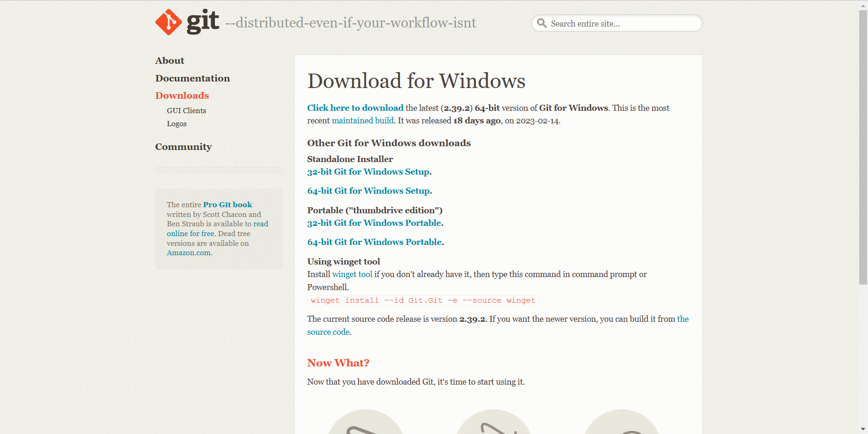The width and height of the screenshot is (868, 434).
Task: Click the 'Standalone Installer' subheading
Action: [x=350, y=159]
